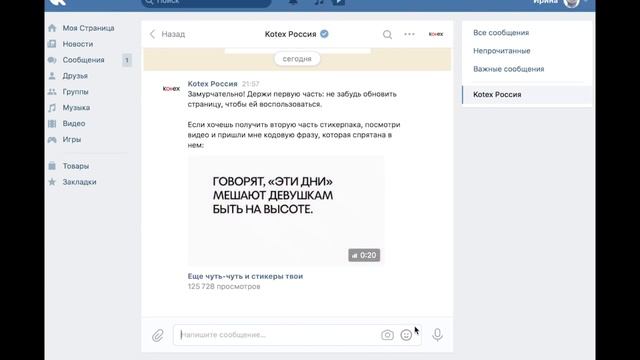Screen dimensions: 640x360
Task: Click the 0:20 duration badge on video
Action: click(364, 256)
